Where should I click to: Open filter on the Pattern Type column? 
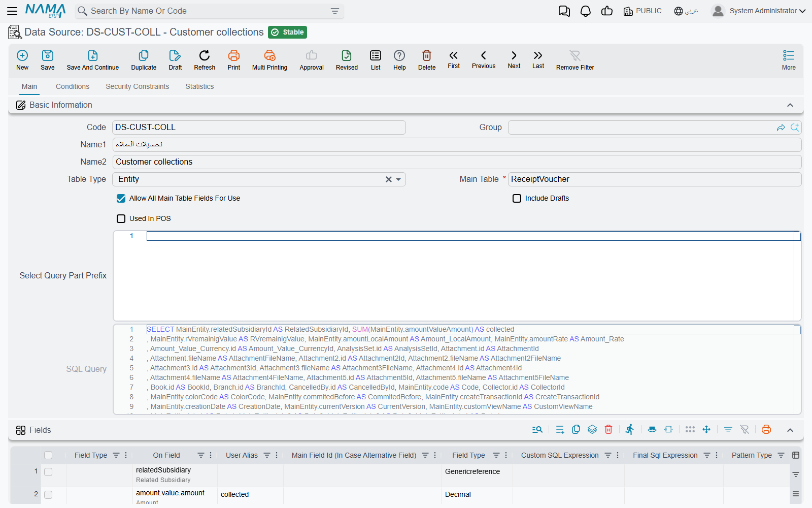[781, 455]
